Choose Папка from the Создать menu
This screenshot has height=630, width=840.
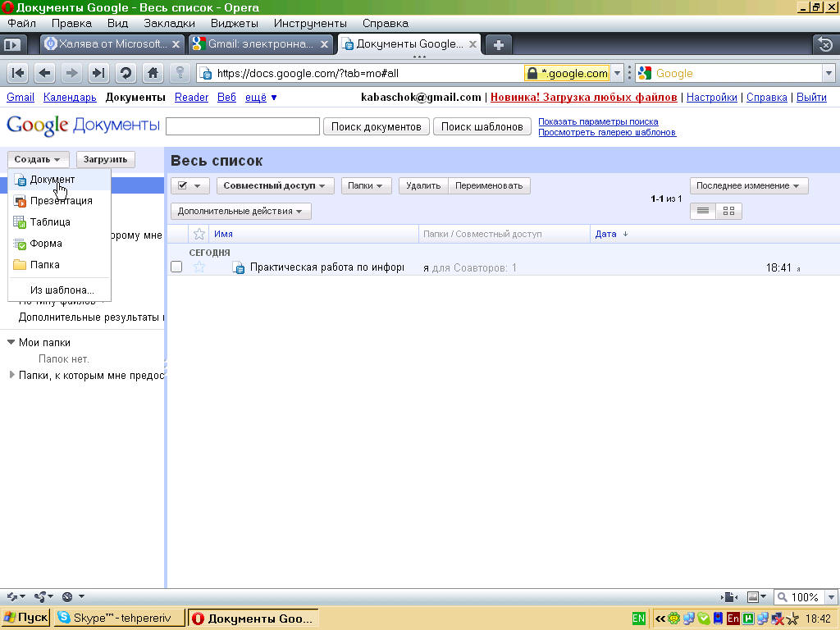(x=59, y=265)
